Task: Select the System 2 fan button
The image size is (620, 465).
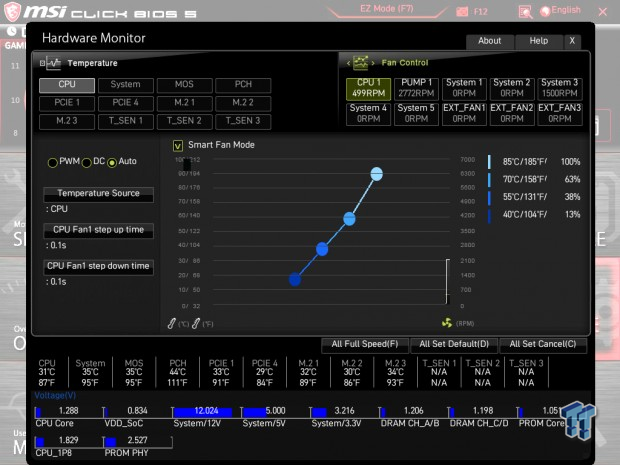Action: (512, 89)
